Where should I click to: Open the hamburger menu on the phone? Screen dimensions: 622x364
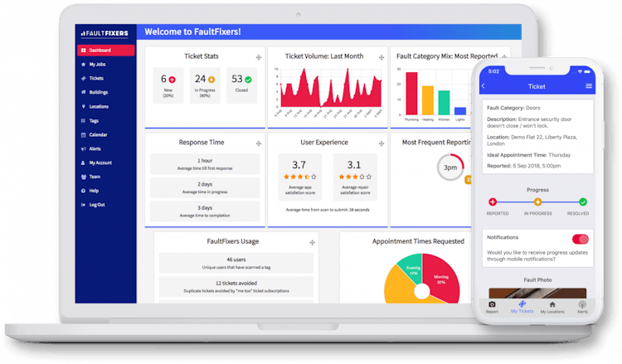point(589,86)
